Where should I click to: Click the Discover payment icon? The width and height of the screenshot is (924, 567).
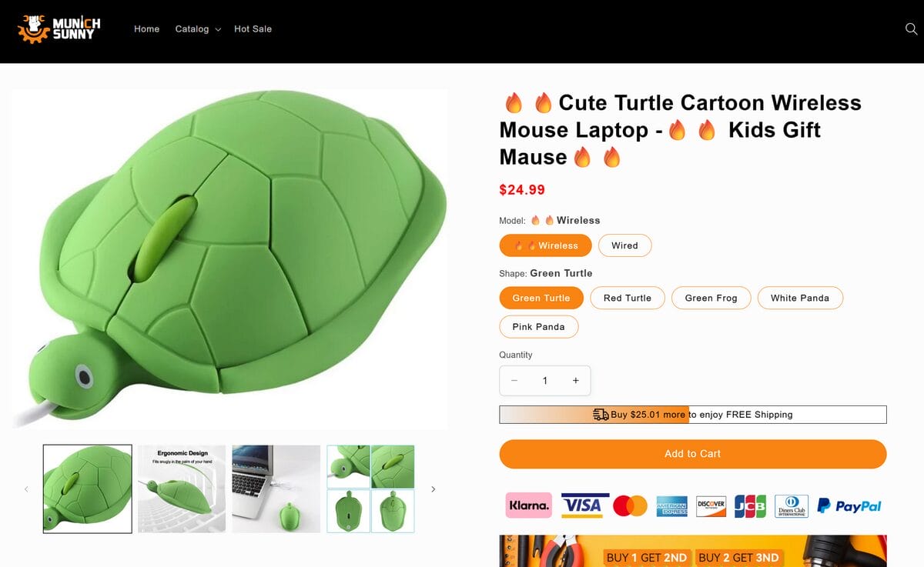[711, 505]
